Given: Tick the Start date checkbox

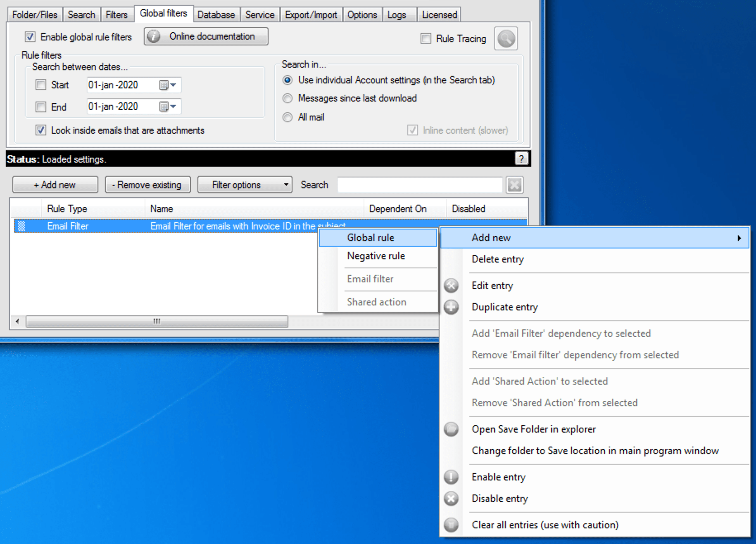Looking at the screenshot, I should pos(41,85).
